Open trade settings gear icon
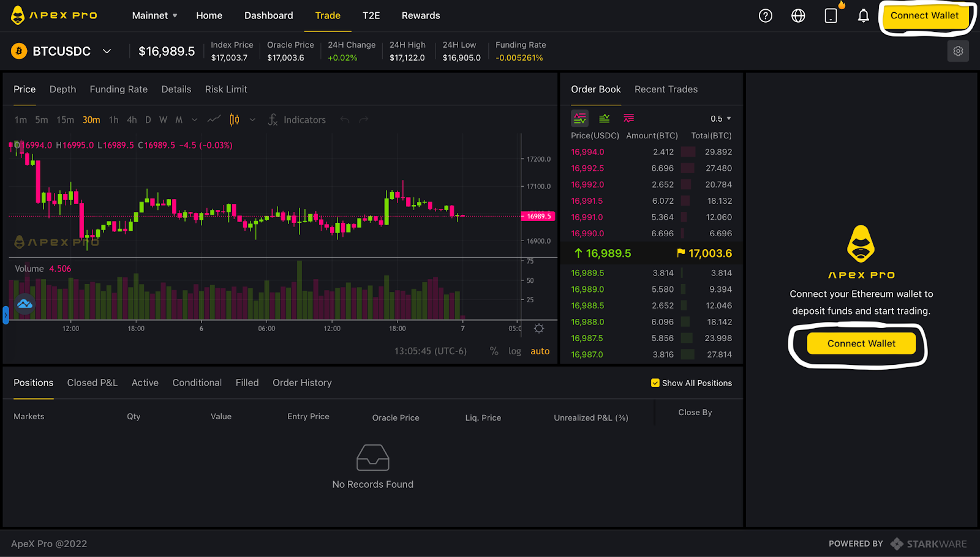 [x=958, y=51]
